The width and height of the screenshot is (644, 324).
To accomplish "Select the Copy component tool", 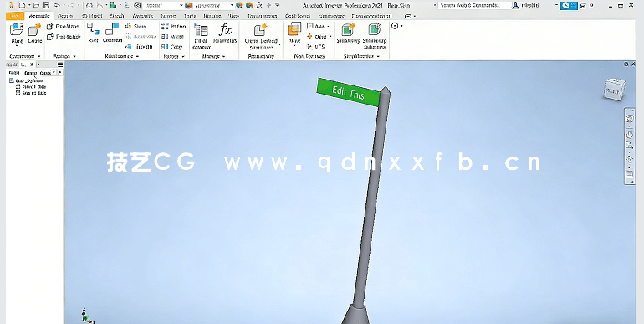I will (x=171, y=47).
